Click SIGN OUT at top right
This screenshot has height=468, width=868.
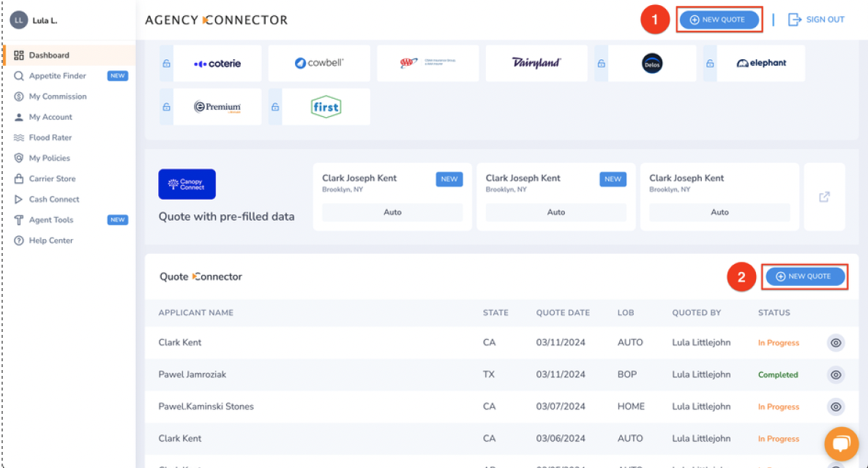816,20
